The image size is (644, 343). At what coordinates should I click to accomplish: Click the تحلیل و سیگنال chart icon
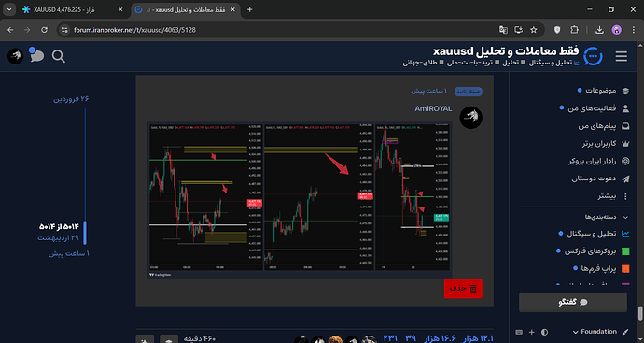[x=625, y=234]
